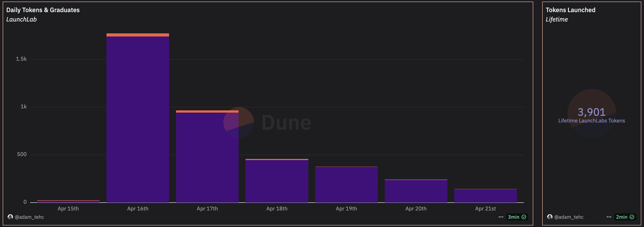Click author avatar in Tokens Launched panel
Image resolution: width=644 pixels, height=227 pixels.
tap(549, 217)
